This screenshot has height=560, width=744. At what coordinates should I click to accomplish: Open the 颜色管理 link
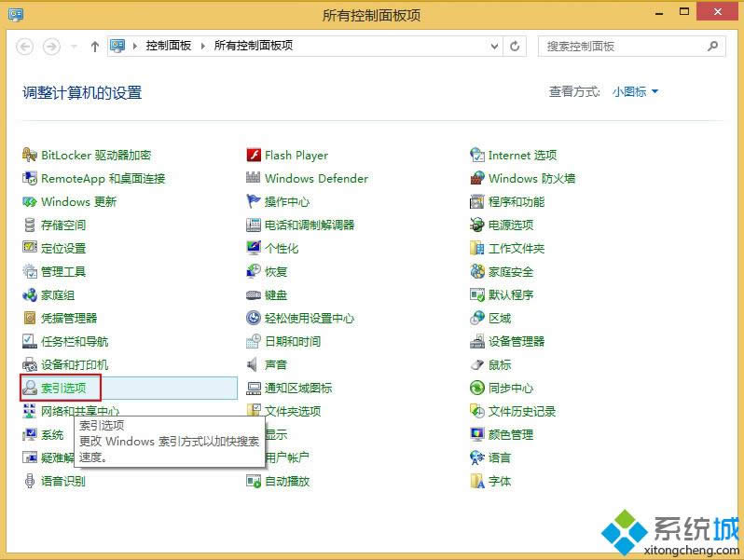click(x=511, y=434)
